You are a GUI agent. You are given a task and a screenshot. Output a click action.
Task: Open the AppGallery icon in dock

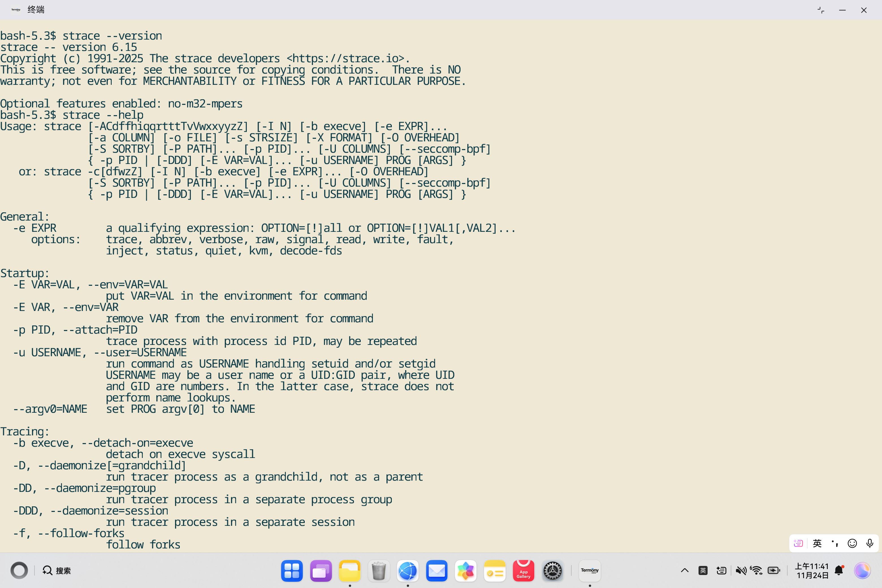523,571
